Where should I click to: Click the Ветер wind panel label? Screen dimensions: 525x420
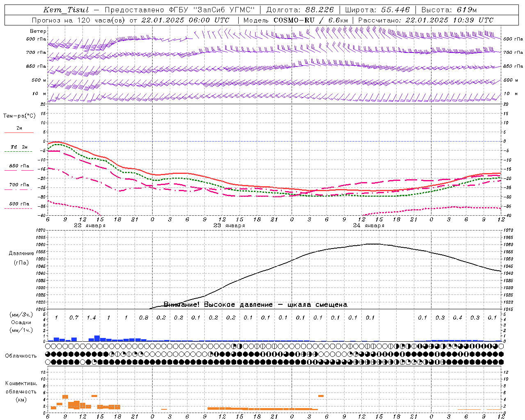point(38,31)
